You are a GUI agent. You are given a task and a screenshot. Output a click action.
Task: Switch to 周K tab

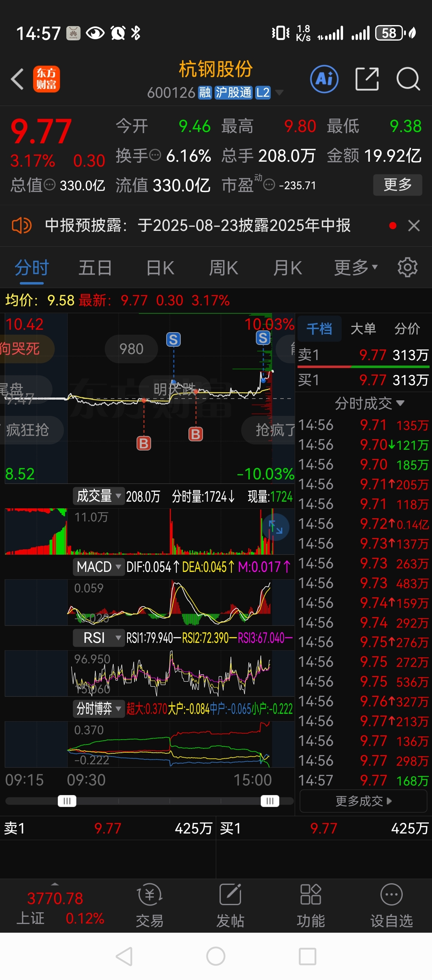(224, 268)
